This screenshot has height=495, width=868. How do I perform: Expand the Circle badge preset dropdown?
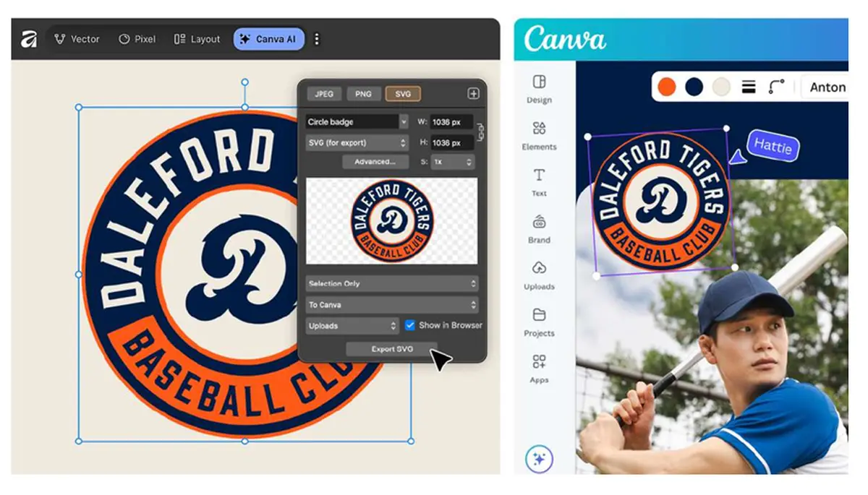point(404,122)
